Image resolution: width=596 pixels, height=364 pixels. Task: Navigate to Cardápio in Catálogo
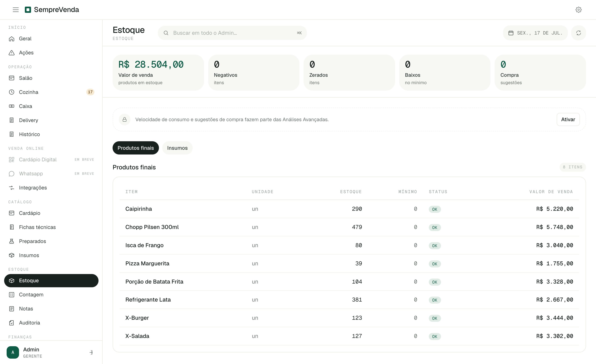[x=51, y=213]
